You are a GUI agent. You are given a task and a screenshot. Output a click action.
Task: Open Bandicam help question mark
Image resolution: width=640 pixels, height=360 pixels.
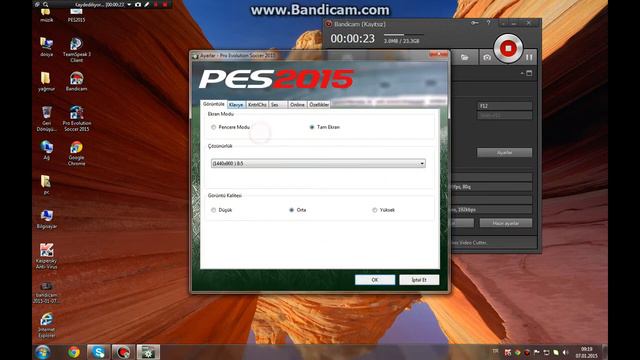point(489,23)
